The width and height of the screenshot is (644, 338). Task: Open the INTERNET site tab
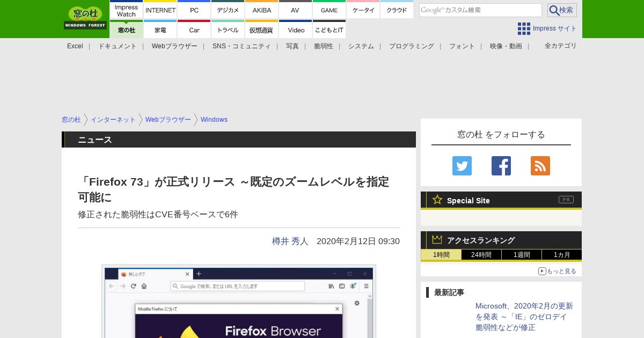160,10
